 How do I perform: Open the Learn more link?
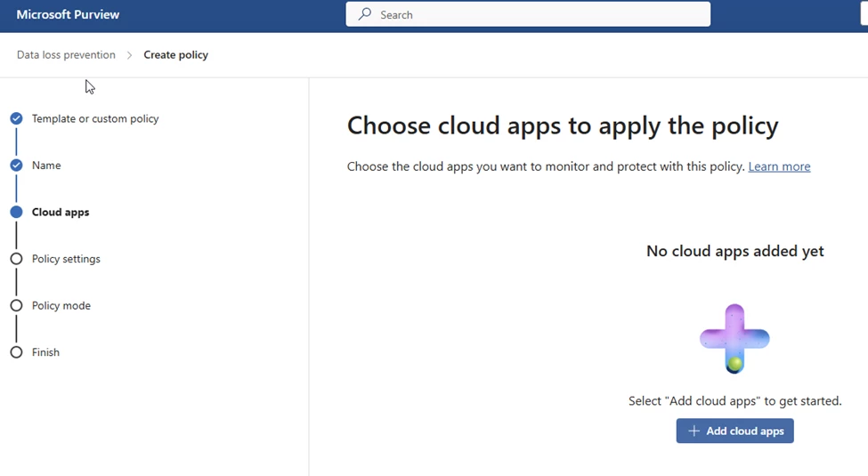coord(779,166)
